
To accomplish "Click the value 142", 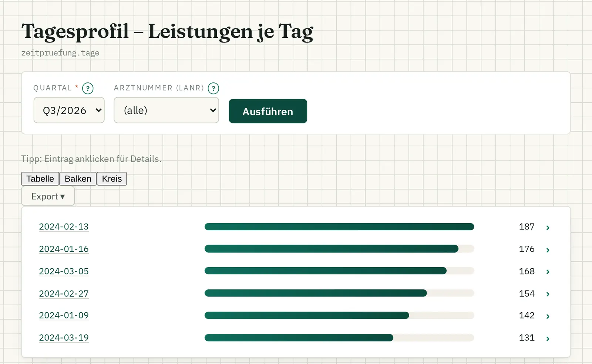I will click(527, 315).
